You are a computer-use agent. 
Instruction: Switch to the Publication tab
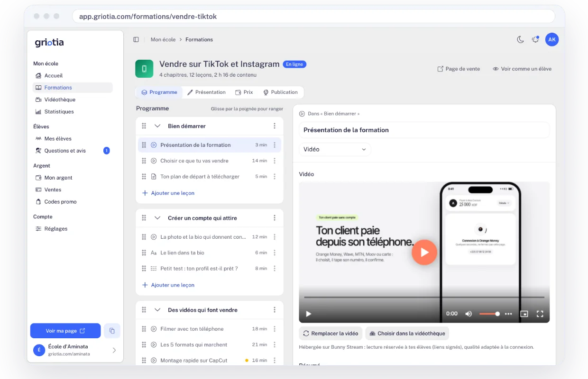280,92
